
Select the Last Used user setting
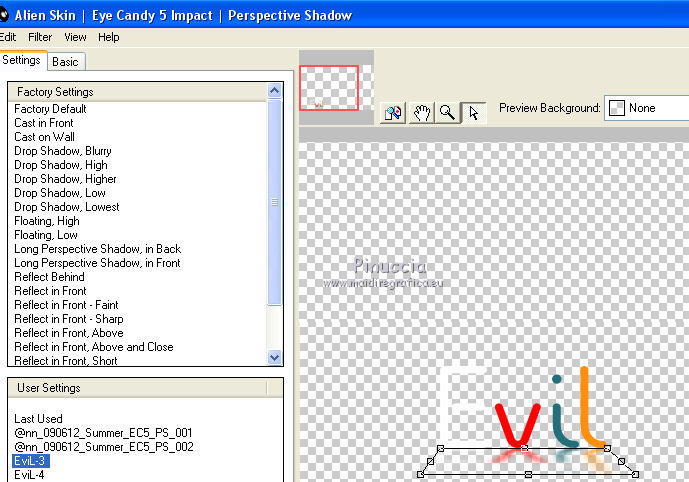click(x=38, y=419)
